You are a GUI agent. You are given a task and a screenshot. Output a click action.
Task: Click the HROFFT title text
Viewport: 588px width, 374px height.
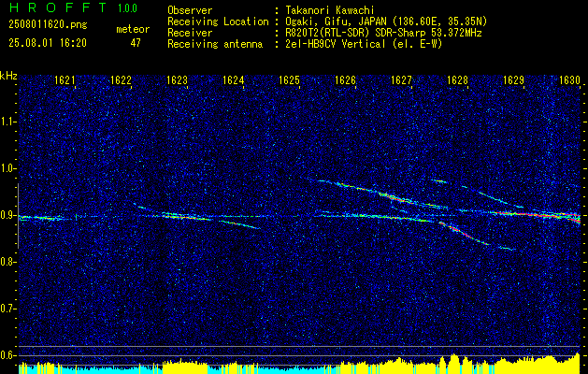point(58,7)
